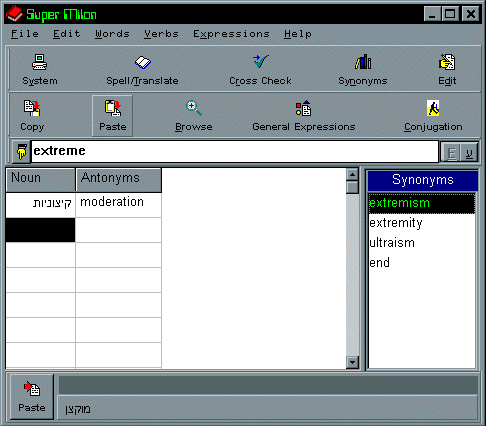486x426 pixels.
Task: Select the black highlighted cell in Noun column
Action: pyautogui.click(x=40, y=230)
